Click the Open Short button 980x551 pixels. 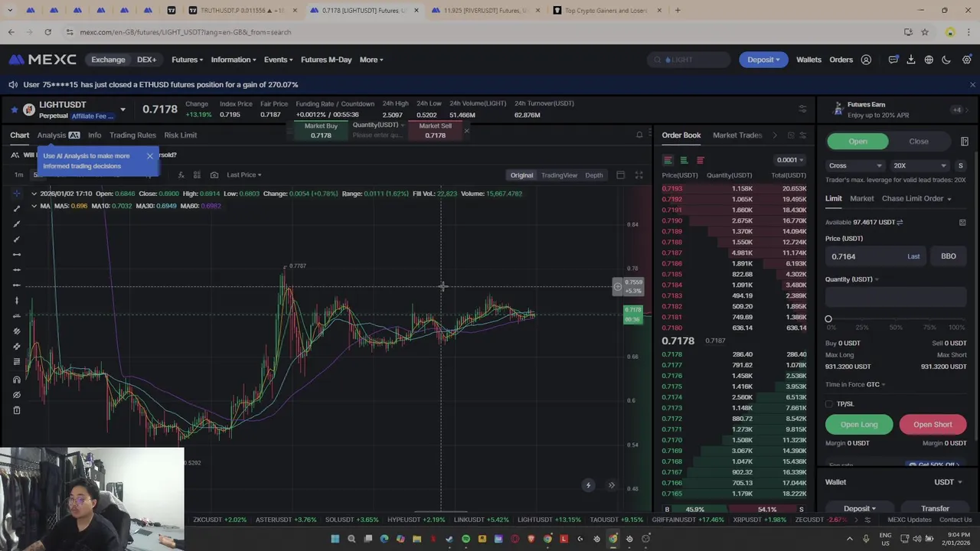pos(933,425)
